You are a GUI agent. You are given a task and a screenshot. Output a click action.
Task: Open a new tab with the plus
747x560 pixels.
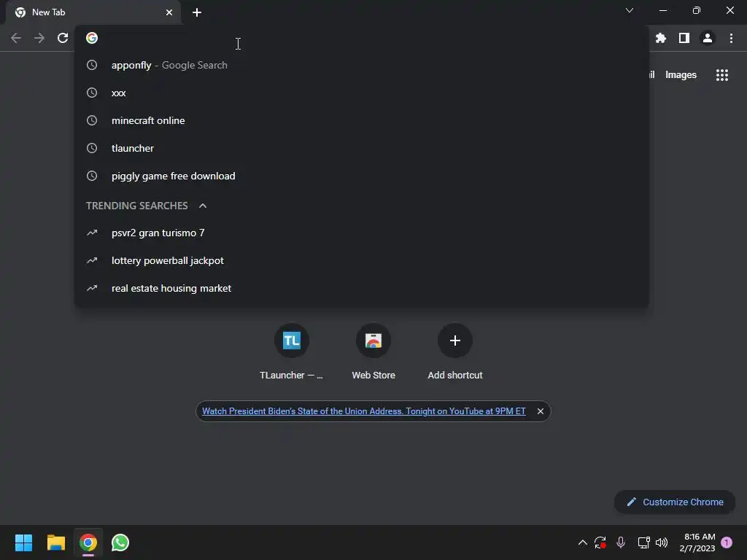click(x=197, y=12)
